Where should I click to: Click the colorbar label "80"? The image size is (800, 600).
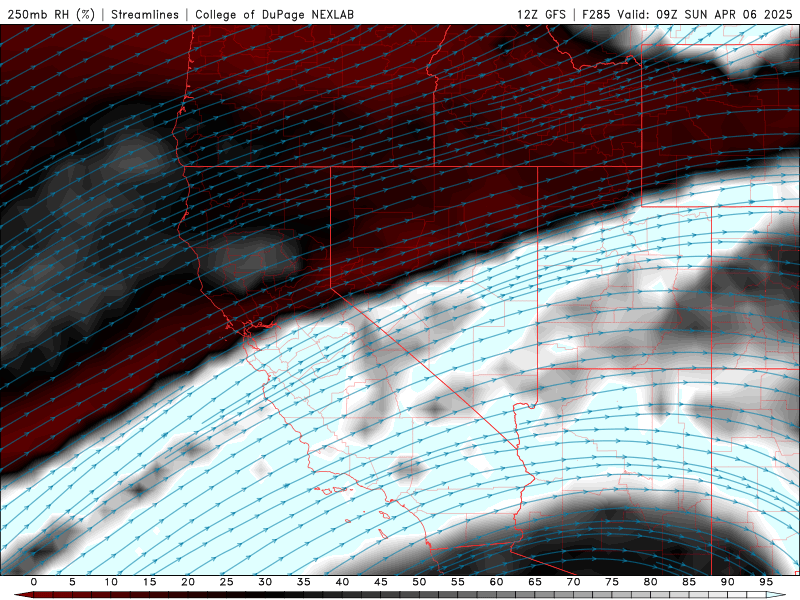pyautogui.click(x=650, y=582)
